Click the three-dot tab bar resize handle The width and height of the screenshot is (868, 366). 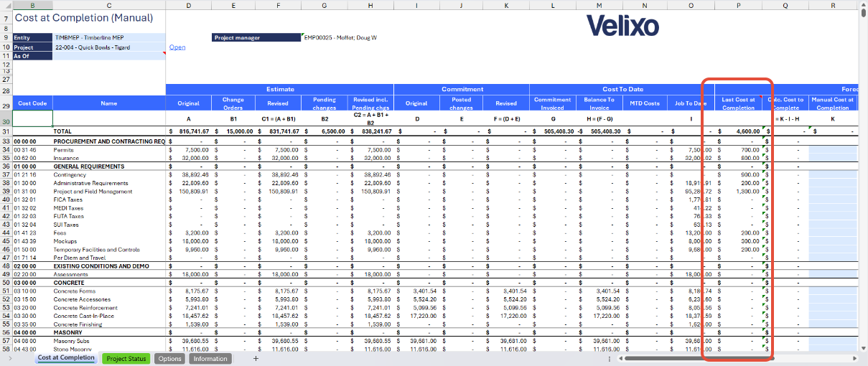pos(610,358)
